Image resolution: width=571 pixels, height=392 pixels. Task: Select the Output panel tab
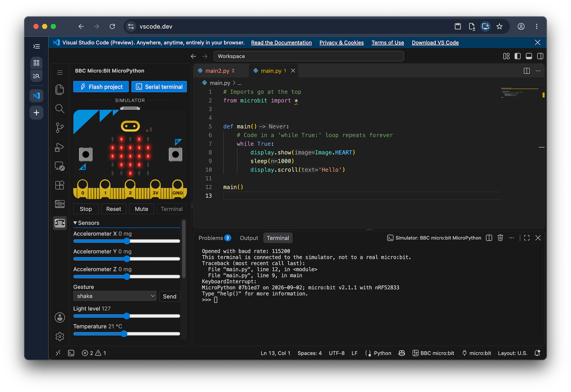pos(249,238)
